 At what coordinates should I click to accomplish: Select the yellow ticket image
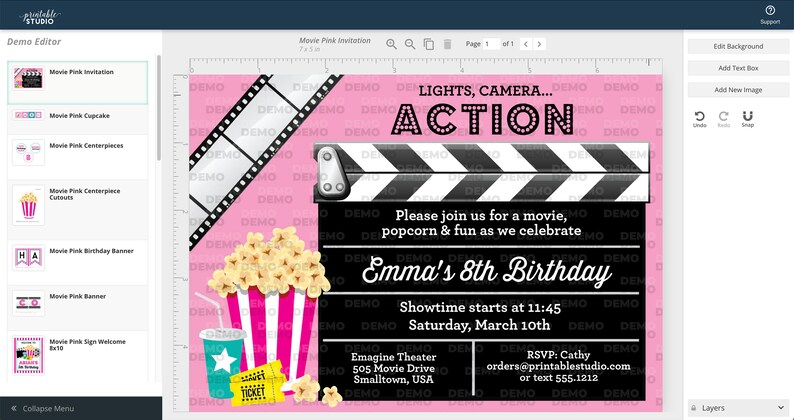click(258, 385)
